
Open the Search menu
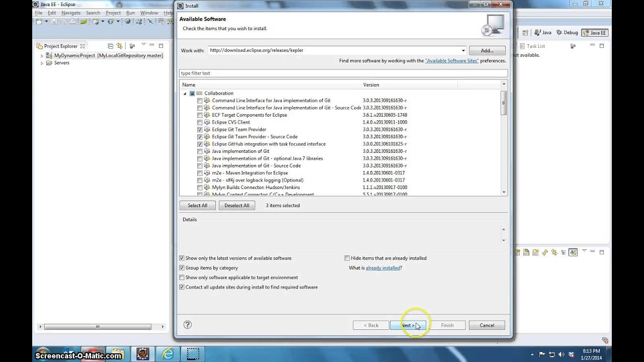coord(93,13)
